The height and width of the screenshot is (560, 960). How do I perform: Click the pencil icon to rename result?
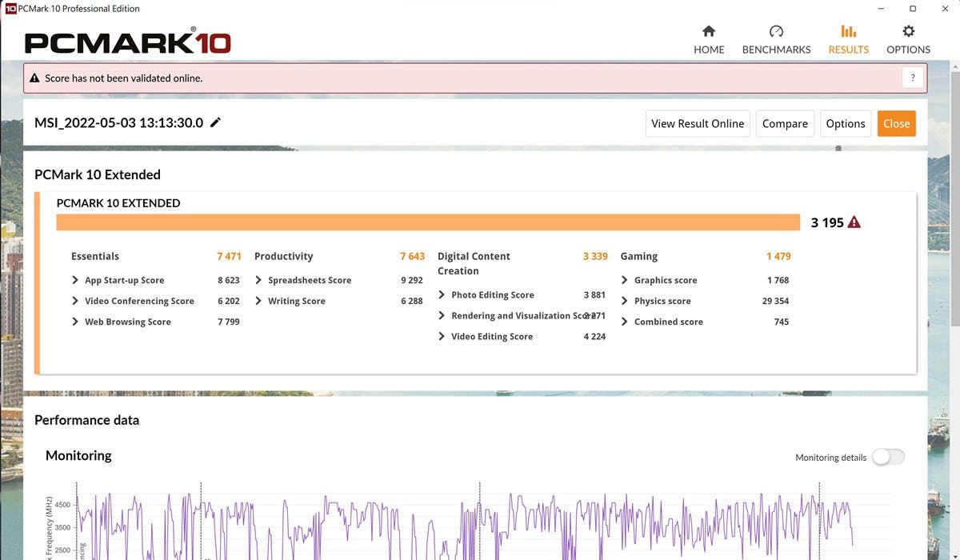[x=215, y=122]
